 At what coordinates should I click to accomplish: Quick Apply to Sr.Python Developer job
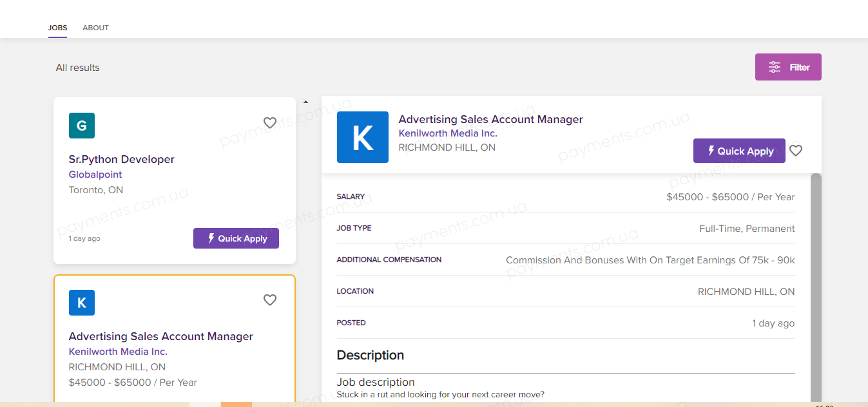click(236, 238)
